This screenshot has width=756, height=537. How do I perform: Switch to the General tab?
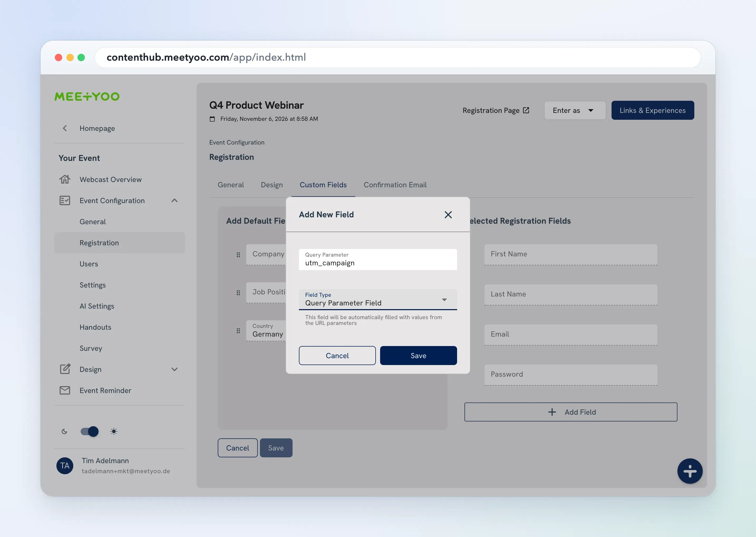coord(231,185)
